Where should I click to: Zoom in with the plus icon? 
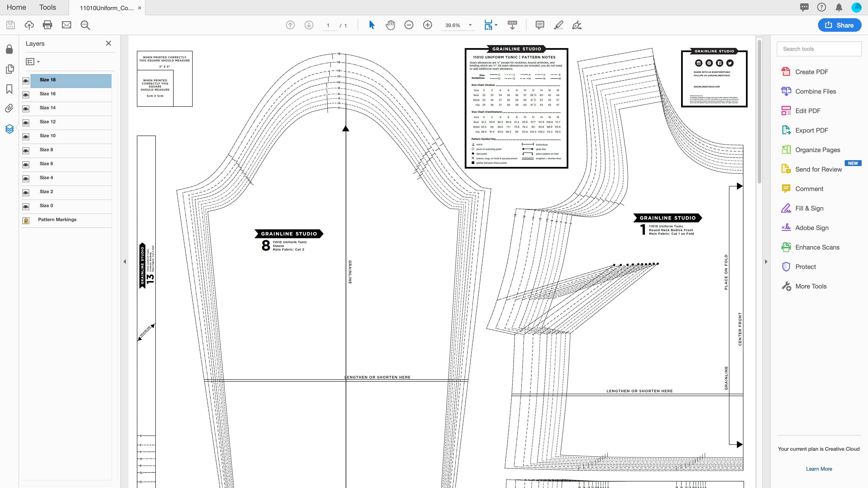pyautogui.click(x=428, y=25)
